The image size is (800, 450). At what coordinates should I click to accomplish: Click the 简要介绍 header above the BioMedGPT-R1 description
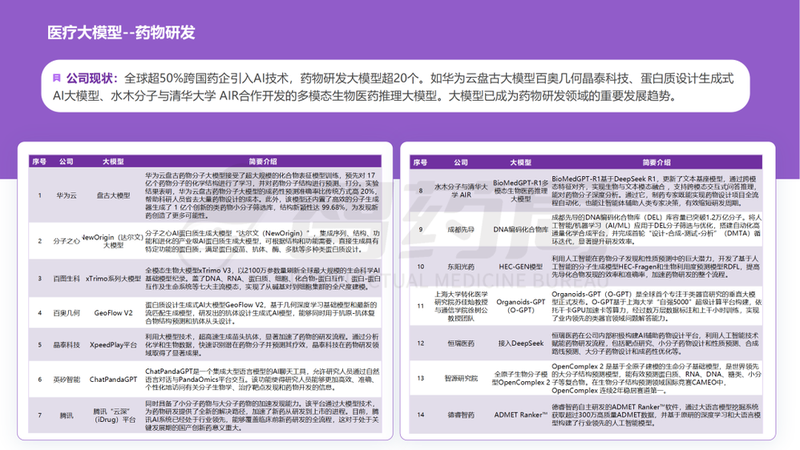coord(656,162)
